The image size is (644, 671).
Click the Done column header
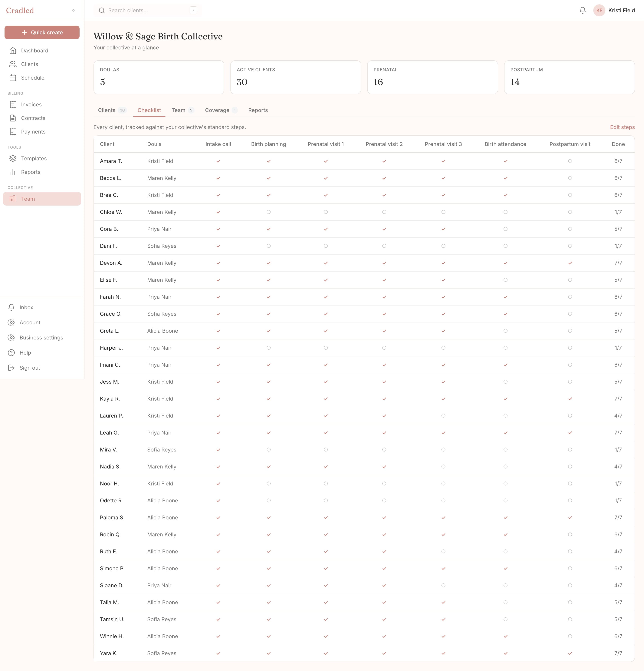click(x=618, y=144)
